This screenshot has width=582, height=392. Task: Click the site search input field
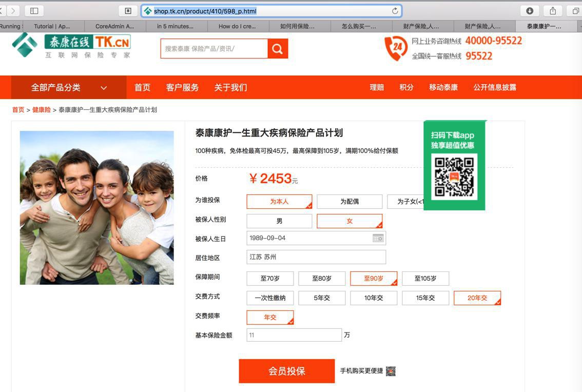214,49
